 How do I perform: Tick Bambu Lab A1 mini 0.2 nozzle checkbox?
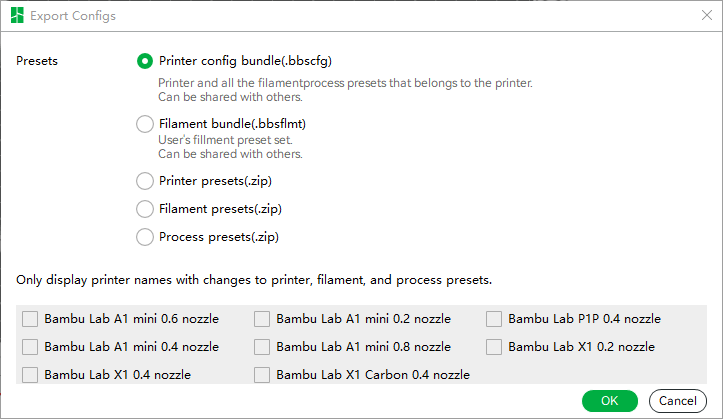click(262, 319)
